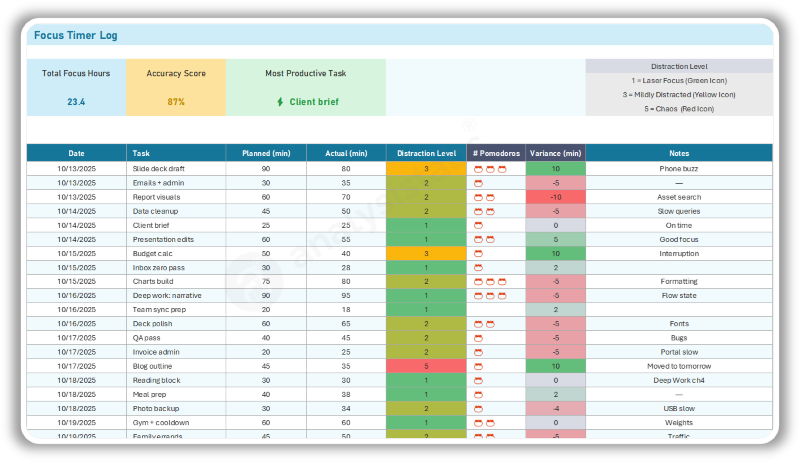Click the pomodoro icon in Blog outline row
Viewport: 800px width, 462px height.
pyautogui.click(x=478, y=366)
